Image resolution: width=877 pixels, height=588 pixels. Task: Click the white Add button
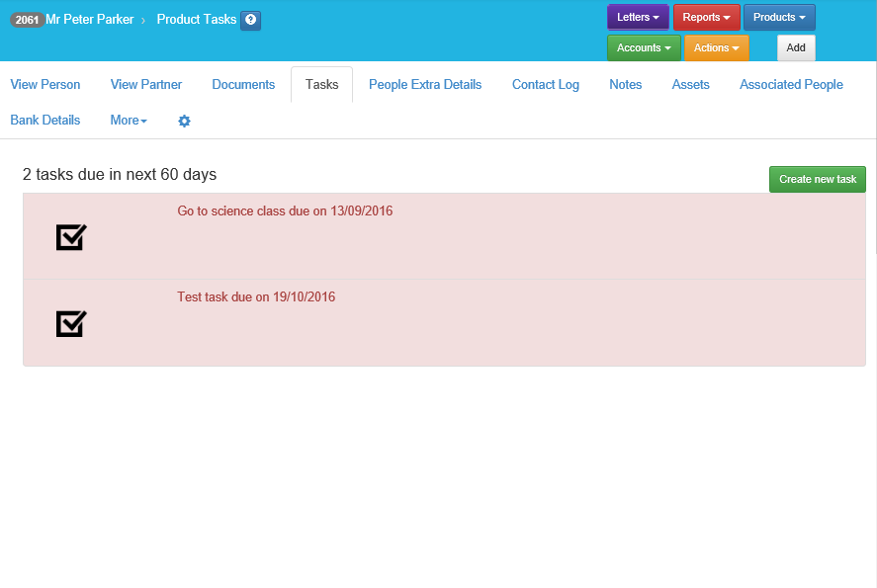tap(796, 48)
